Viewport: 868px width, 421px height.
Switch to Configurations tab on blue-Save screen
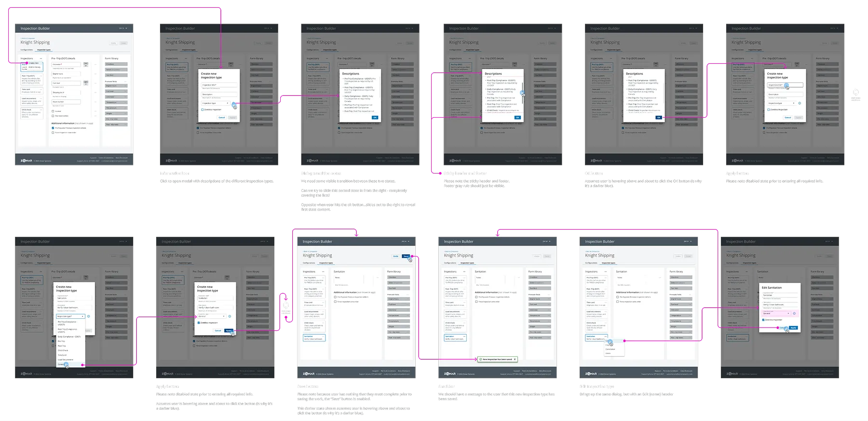[309, 263]
